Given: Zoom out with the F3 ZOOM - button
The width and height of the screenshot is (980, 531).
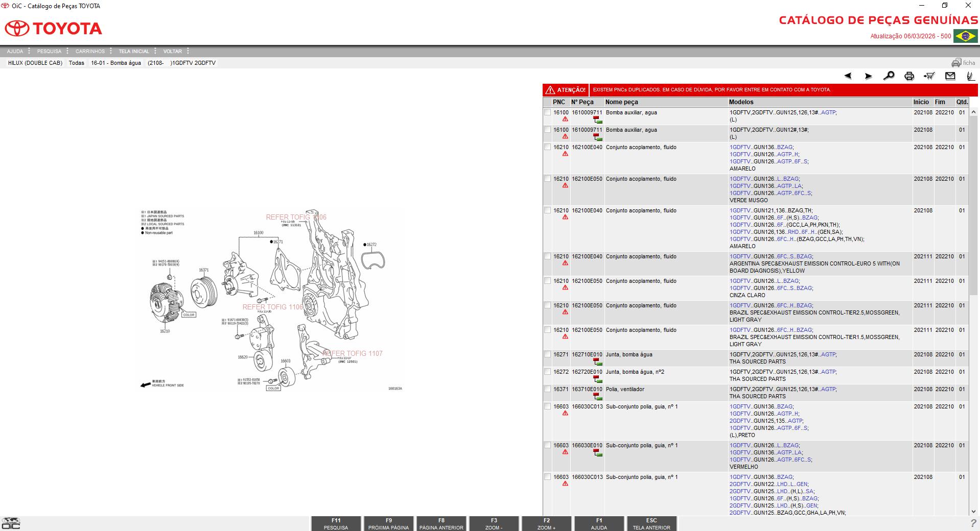Looking at the screenshot, I should coord(494,524).
